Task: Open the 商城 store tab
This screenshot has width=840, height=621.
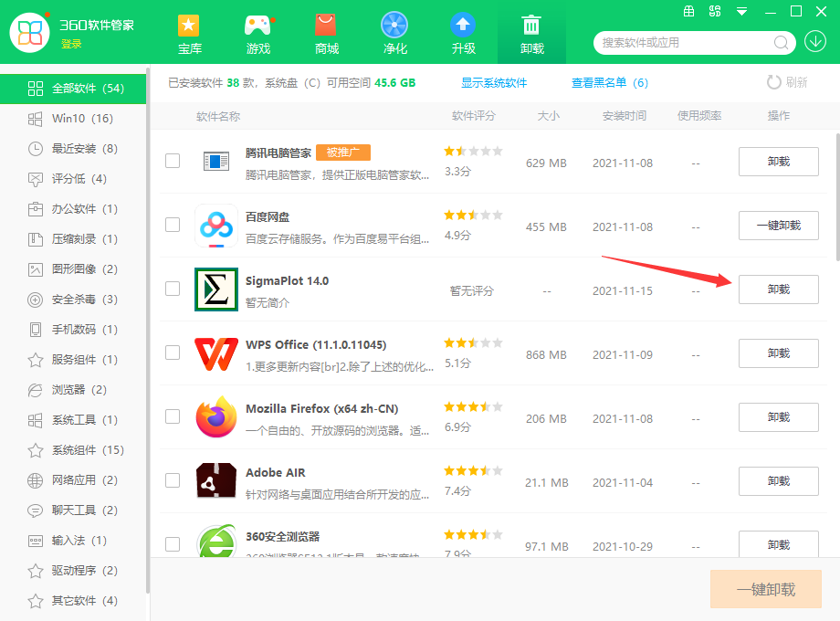Action: (326, 34)
